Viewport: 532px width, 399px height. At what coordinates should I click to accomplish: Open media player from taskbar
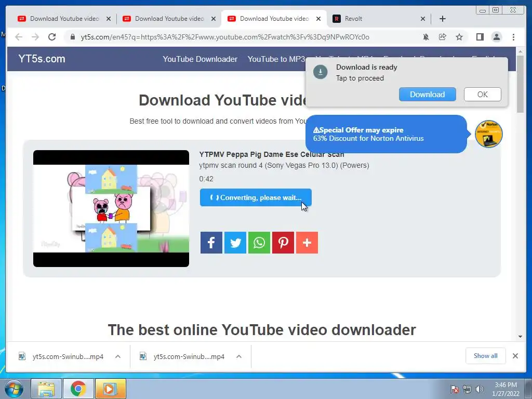110,389
